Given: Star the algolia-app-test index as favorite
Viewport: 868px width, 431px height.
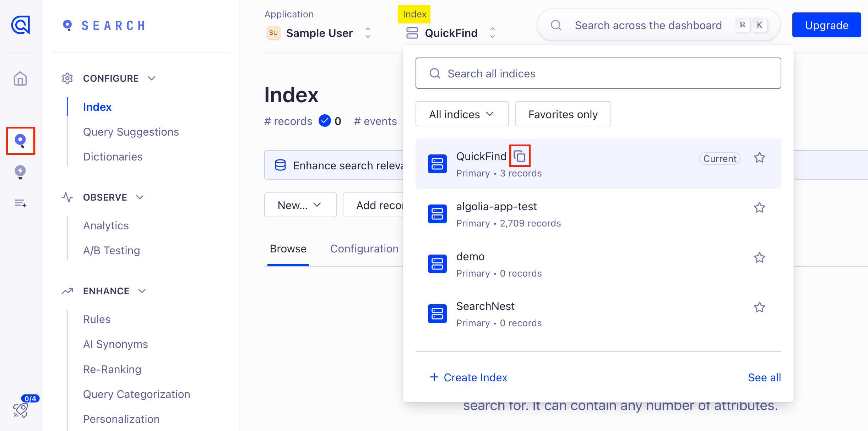Looking at the screenshot, I should 760,208.
